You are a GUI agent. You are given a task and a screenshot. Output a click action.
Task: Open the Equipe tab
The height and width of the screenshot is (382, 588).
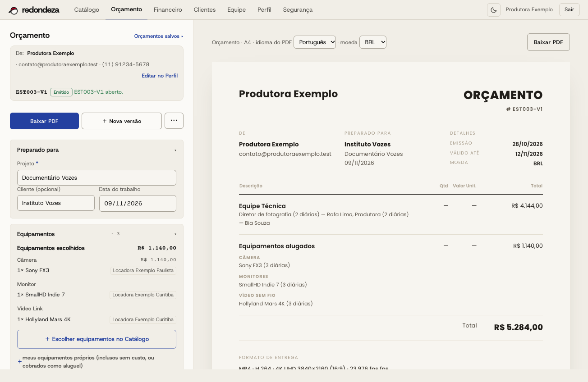(x=236, y=9)
